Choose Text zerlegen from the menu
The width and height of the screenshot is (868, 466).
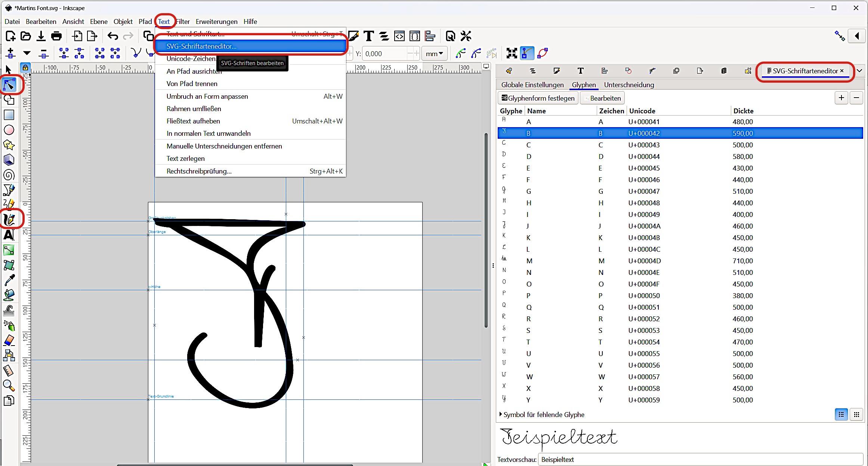(x=186, y=159)
